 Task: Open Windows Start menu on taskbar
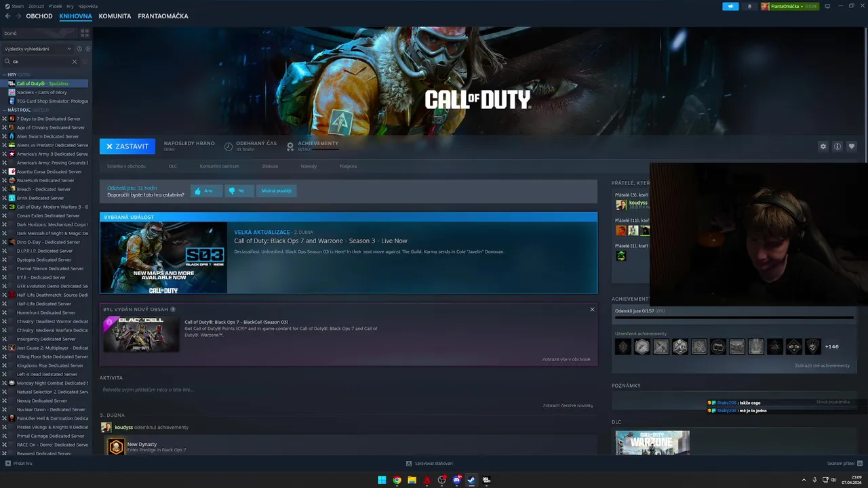point(382,480)
